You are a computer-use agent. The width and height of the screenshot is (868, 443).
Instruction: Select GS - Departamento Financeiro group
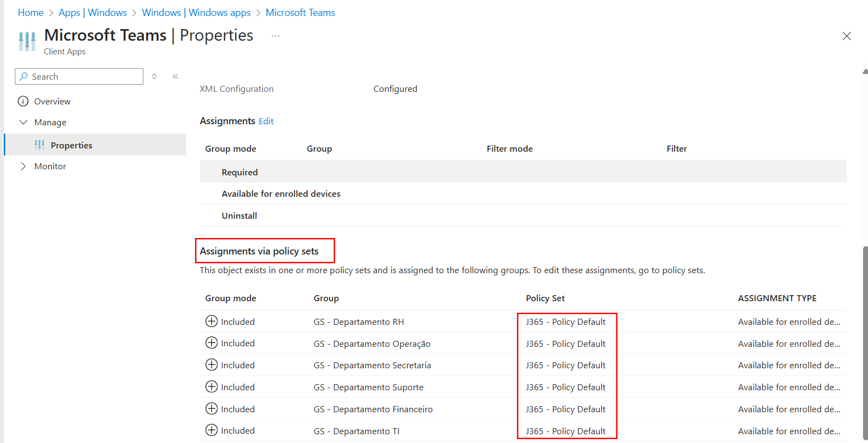(373, 409)
